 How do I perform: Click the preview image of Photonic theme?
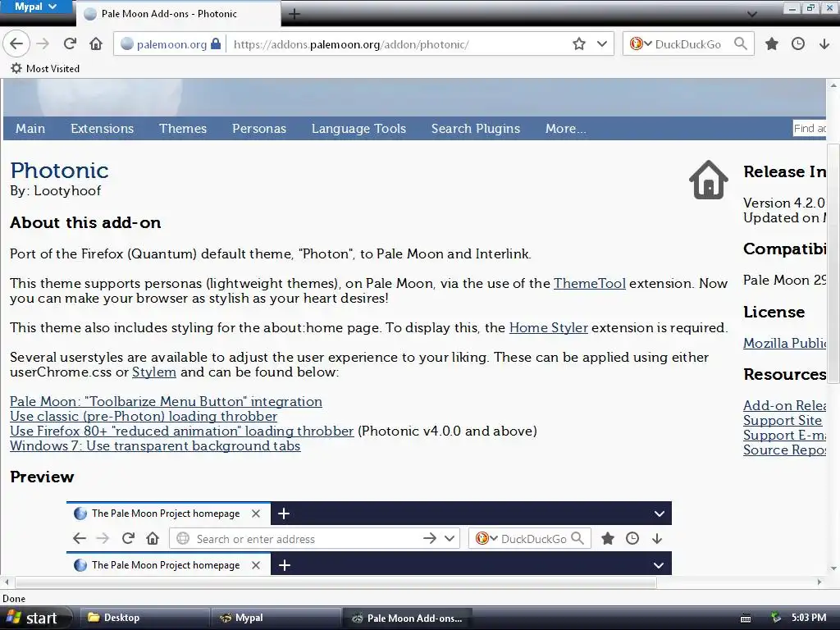(368, 538)
